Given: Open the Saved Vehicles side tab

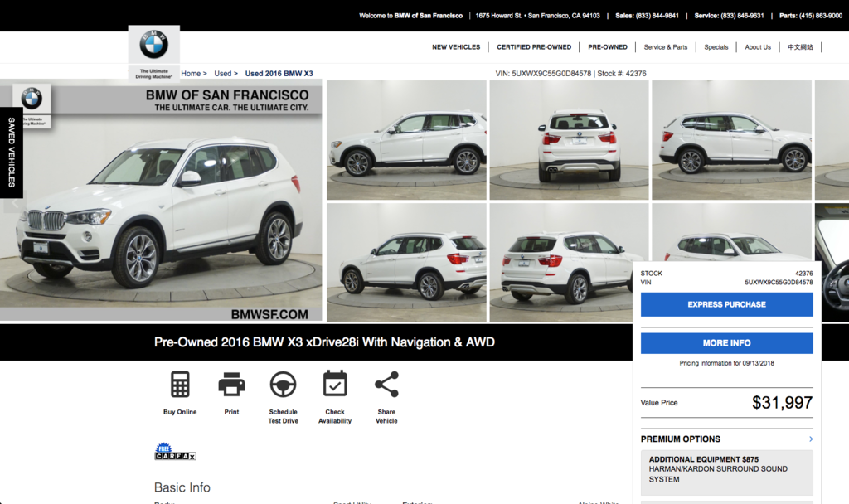Looking at the screenshot, I should pyautogui.click(x=12, y=153).
